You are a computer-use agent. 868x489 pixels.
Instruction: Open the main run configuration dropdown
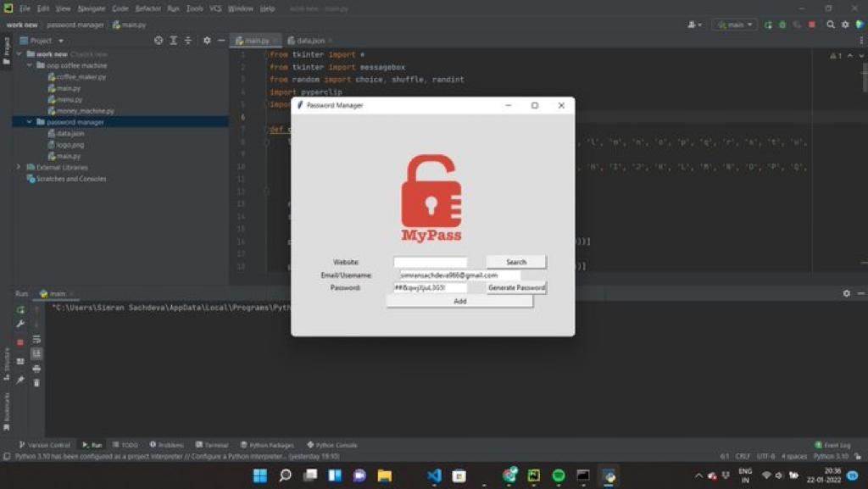(734, 25)
